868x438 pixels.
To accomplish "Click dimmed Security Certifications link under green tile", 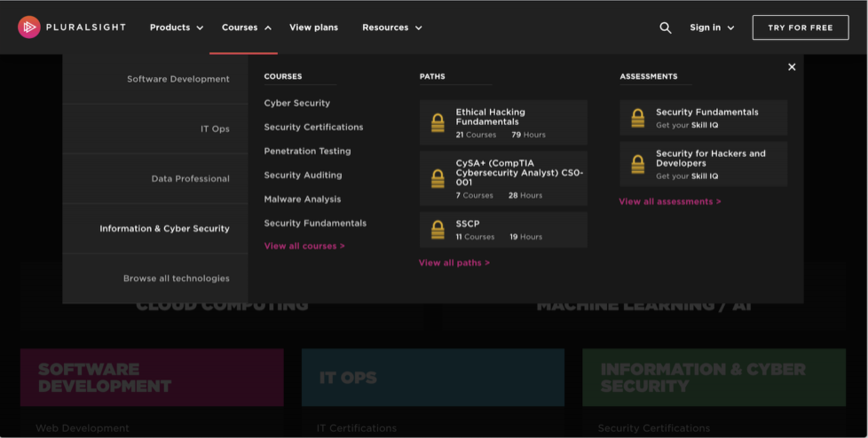I will click(654, 428).
